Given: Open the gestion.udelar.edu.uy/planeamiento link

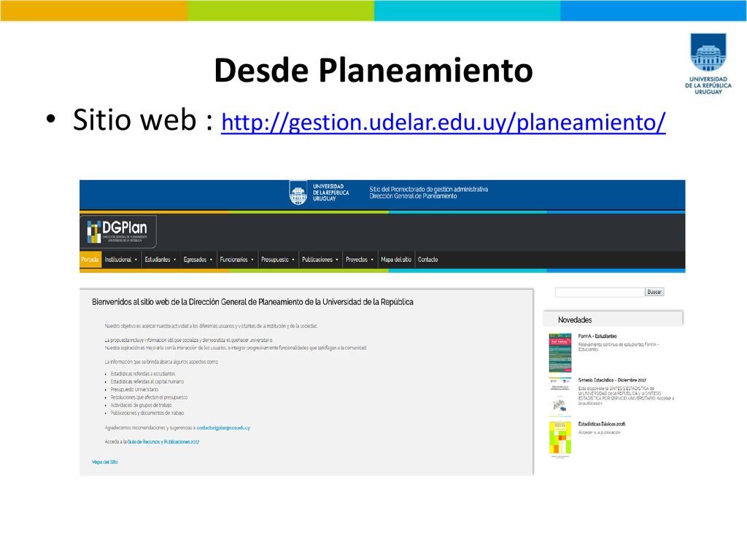Looking at the screenshot, I should click(x=443, y=122).
